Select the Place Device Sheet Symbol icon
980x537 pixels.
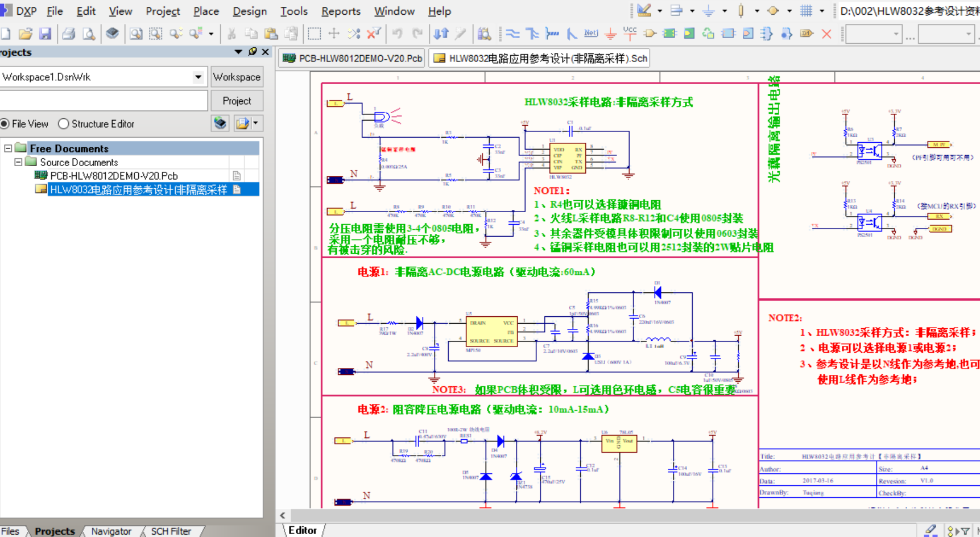[x=709, y=34]
